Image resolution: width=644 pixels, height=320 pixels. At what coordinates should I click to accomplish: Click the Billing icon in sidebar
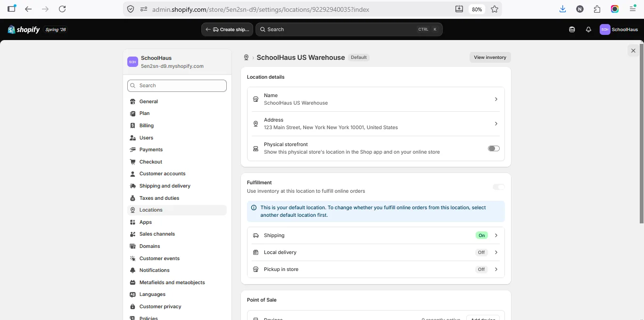(133, 126)
